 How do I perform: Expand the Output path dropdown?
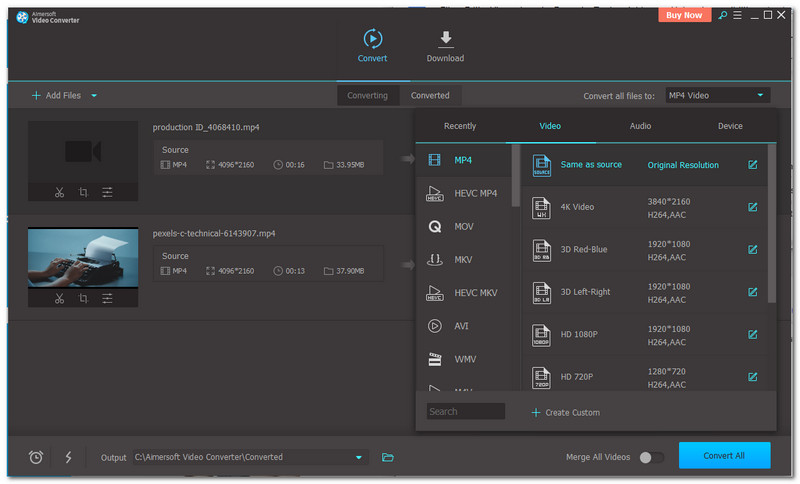coord(359,457)
